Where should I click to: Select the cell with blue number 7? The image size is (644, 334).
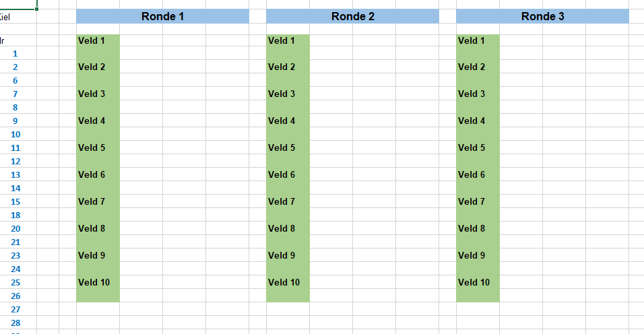pyautogui.click(x=15, y=94)
